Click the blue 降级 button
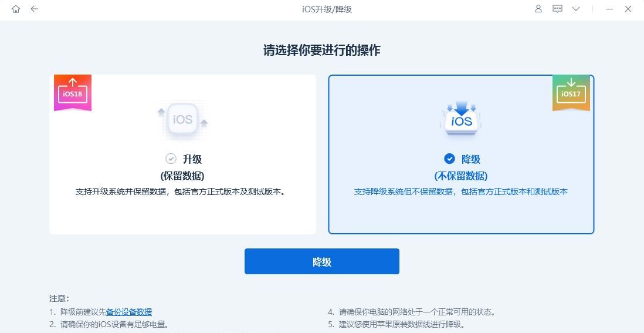 (x=322, y=261)
